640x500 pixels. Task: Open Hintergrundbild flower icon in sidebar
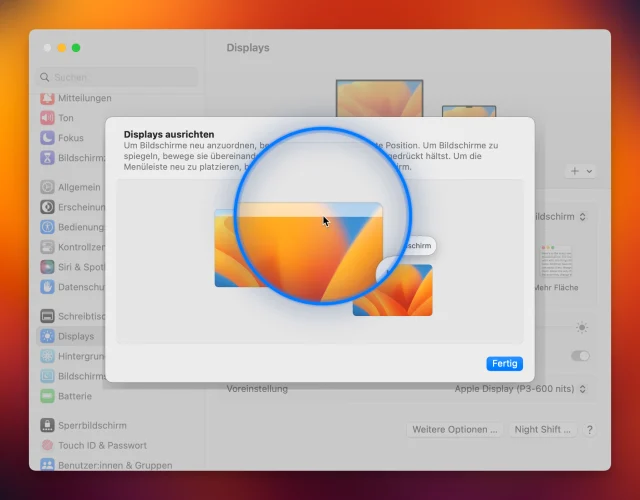coord(47,356)
